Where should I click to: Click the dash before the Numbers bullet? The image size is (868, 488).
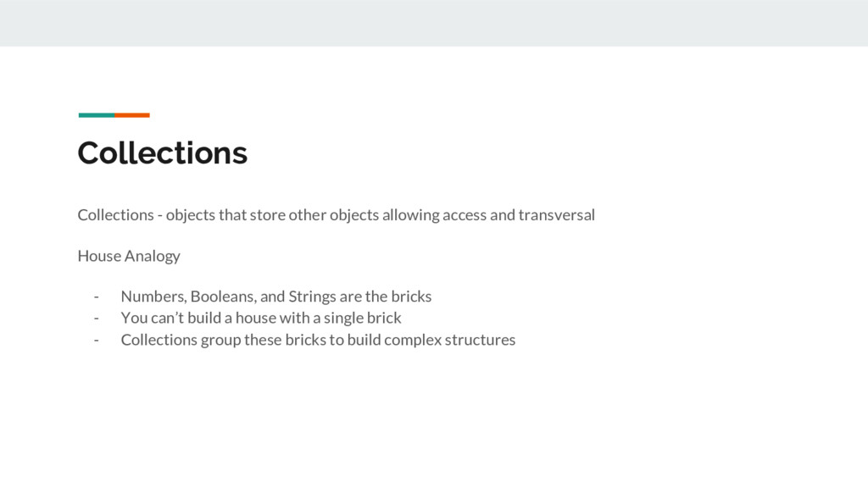click(97, 297)
